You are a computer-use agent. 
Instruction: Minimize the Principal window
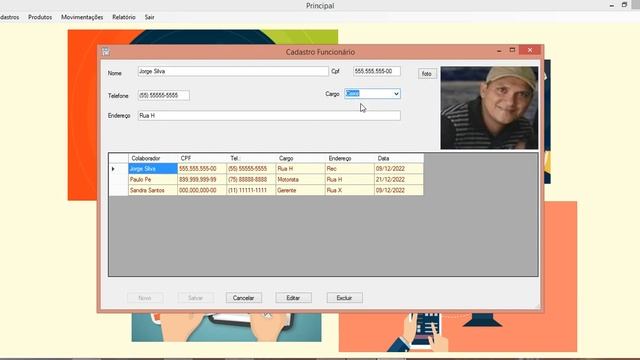(611, 5)
